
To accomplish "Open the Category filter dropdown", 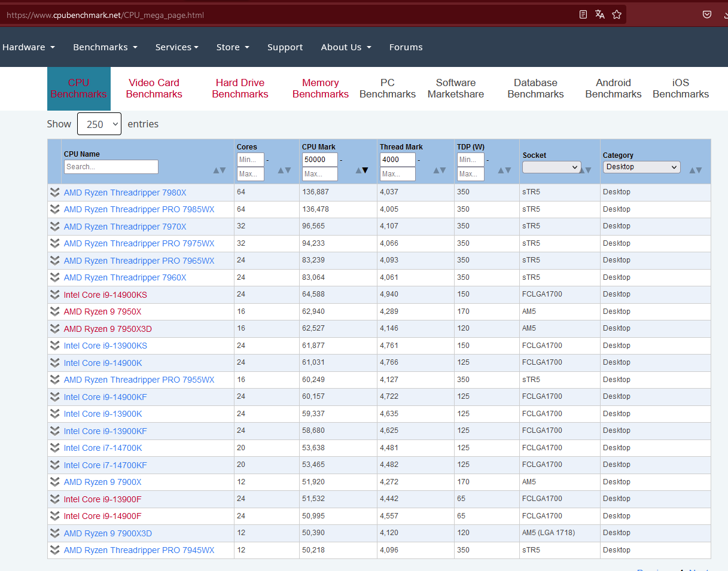I will coord(641,167).
